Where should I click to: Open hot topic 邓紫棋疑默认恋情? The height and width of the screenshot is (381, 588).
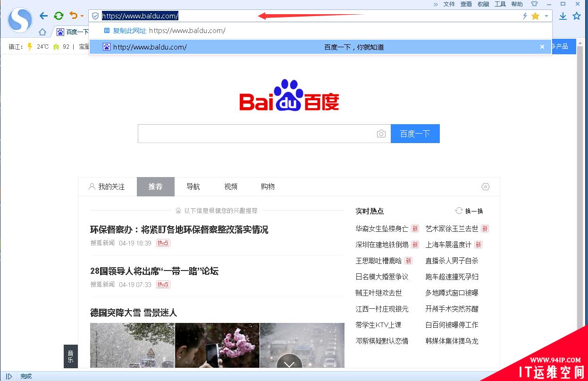pos(382,341)
